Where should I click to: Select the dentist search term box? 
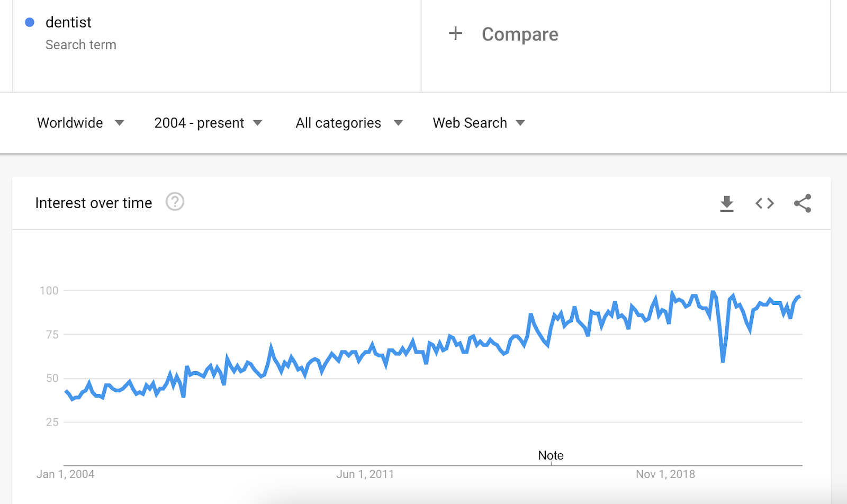tap(217, 46)
